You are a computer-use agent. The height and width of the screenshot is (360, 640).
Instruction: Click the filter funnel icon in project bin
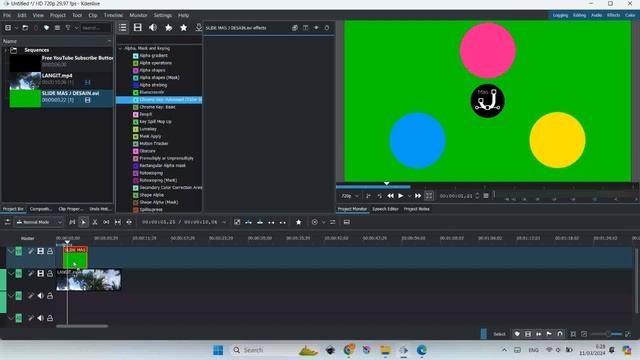[68, 28]
